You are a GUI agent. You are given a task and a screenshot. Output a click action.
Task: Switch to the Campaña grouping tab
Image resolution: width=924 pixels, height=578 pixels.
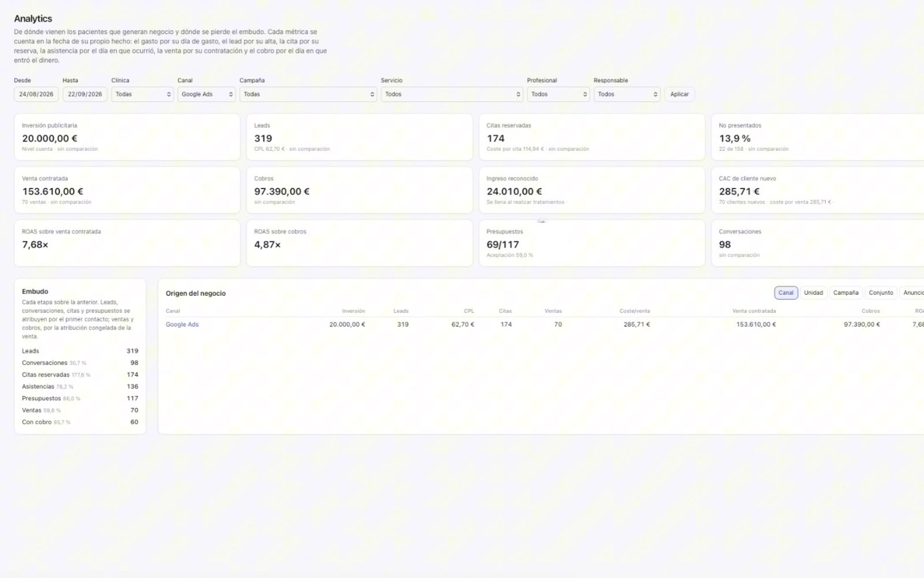click(845, 292)
